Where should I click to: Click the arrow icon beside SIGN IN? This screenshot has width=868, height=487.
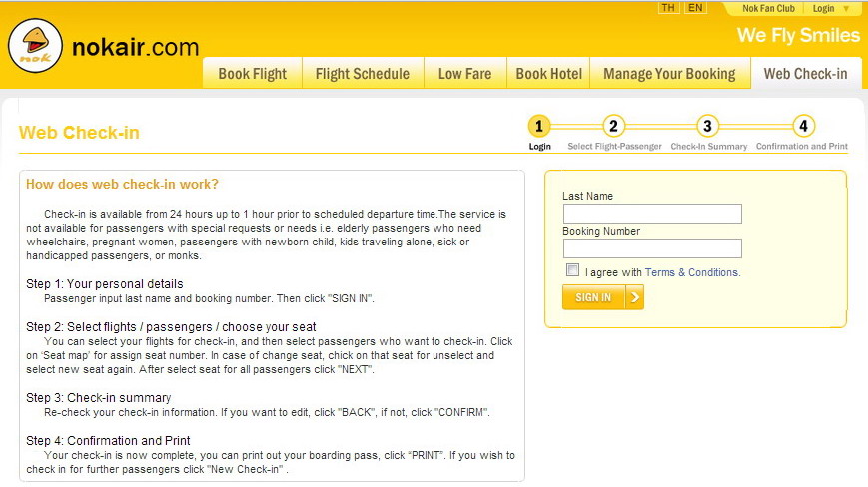(x=635, y=297)
